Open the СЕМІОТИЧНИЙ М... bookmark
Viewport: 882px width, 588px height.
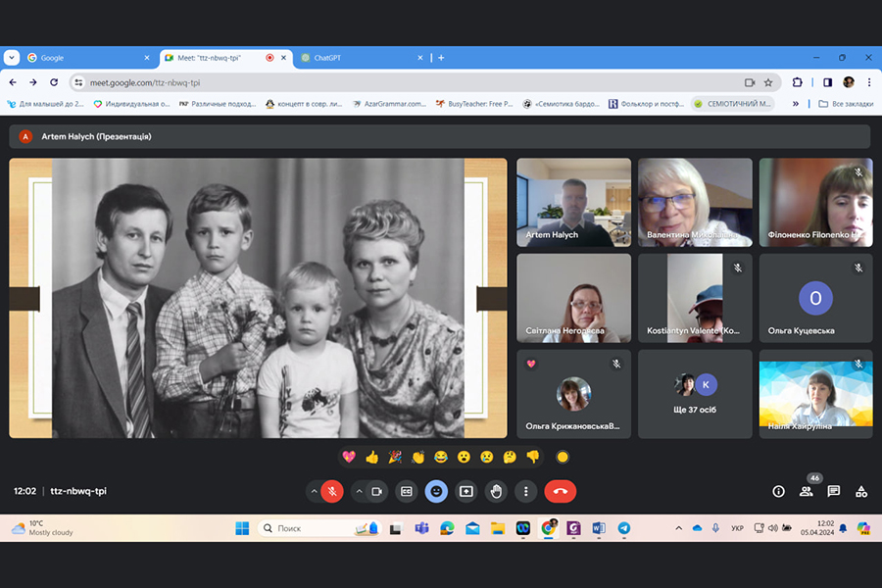[732, 104]
